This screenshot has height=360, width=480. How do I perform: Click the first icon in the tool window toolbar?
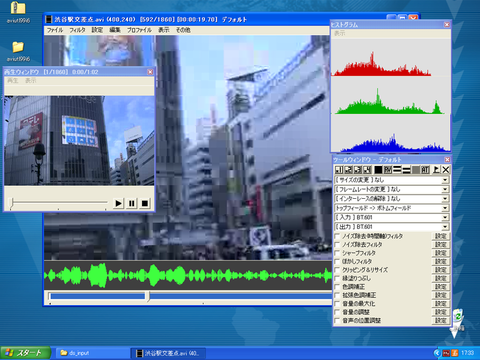click(x=339, y=170)
